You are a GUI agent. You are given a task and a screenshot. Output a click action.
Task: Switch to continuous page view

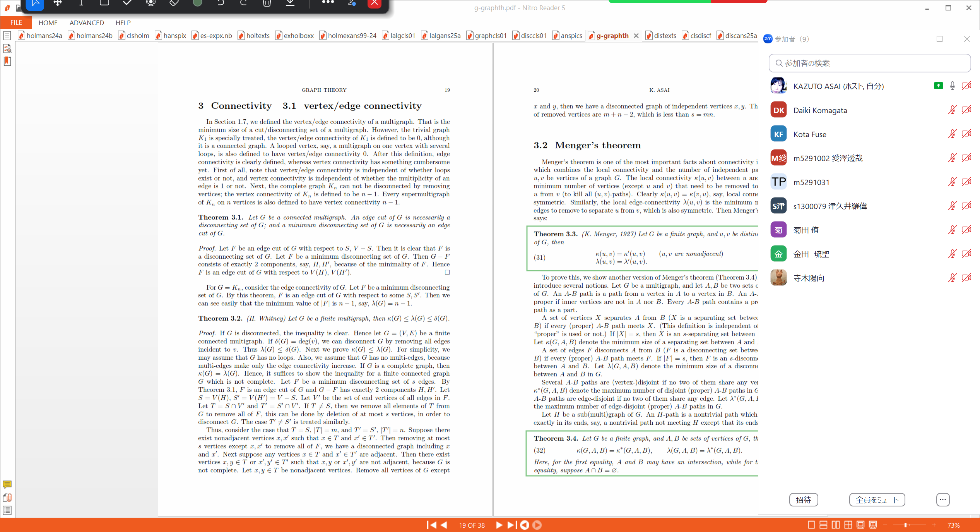[823, 525]
